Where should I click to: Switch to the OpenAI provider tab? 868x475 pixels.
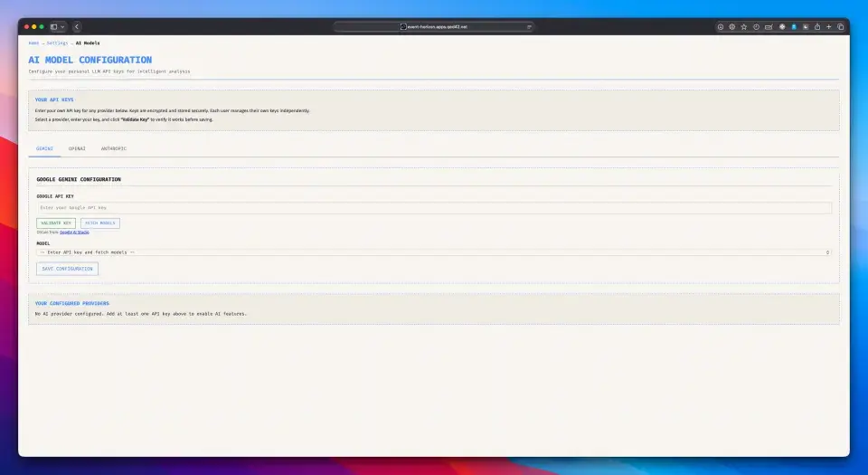pos(77,148)
